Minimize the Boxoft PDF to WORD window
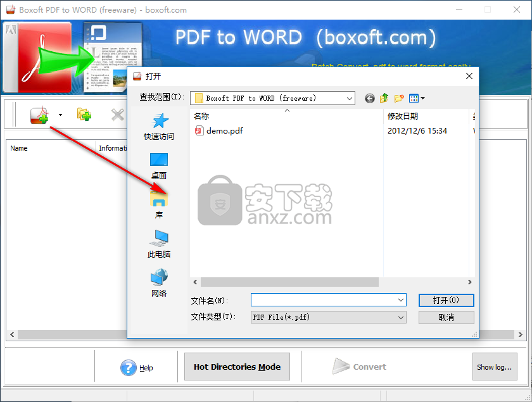This screenshot has width=532, height=402. click(459, 10)
